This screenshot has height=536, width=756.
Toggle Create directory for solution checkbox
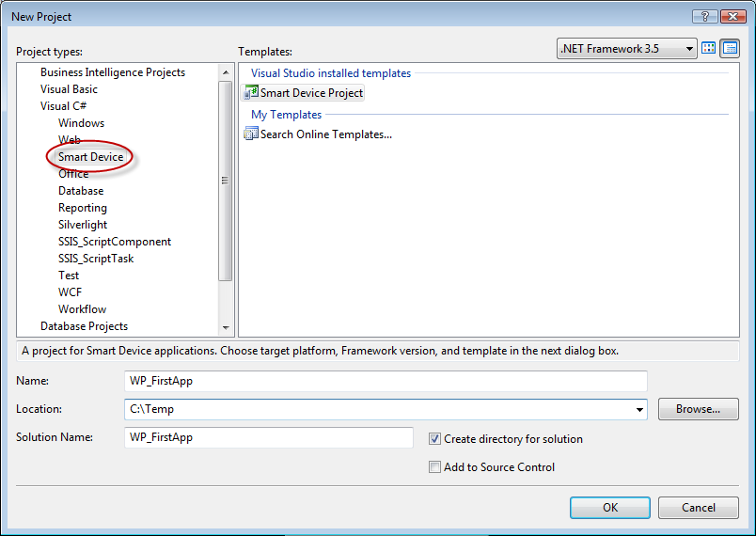[x=434, y=438]
